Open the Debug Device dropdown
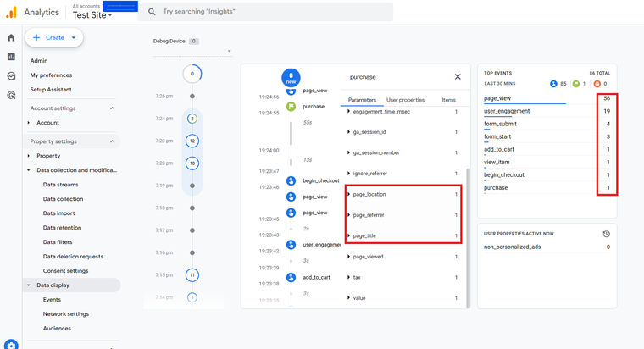This screenshot has height=349, width=644. [229, 52]
